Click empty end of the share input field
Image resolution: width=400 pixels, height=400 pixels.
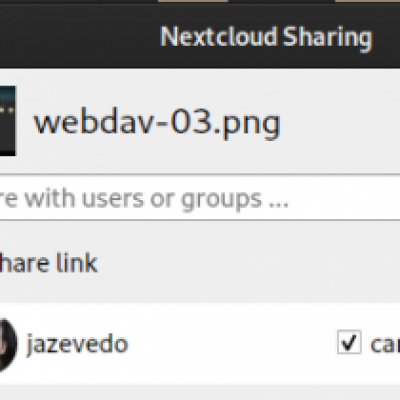[343, 197]
